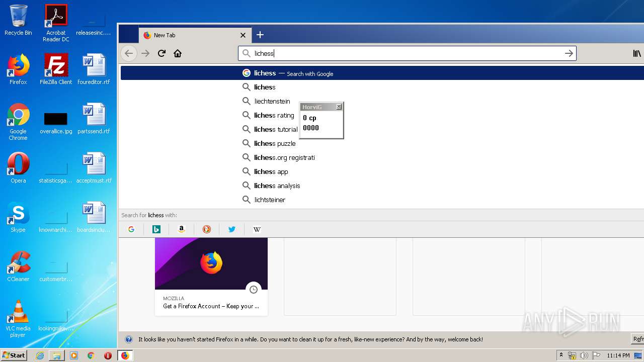Click the Windows Start button
The width and height of the screenshot is (644, 362).
14,355
